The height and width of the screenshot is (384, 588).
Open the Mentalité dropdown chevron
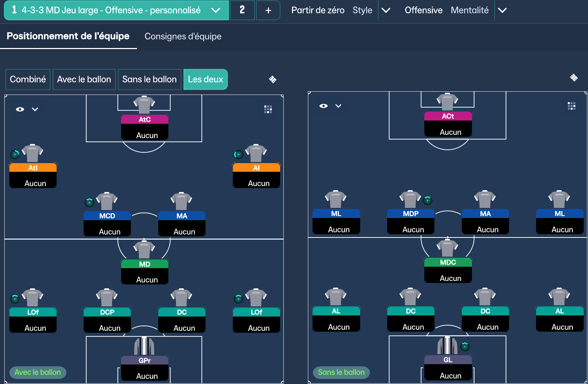[502, 10]
